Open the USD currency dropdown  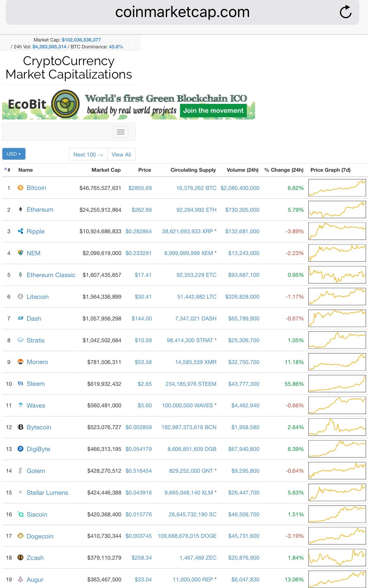pos(14,154)
